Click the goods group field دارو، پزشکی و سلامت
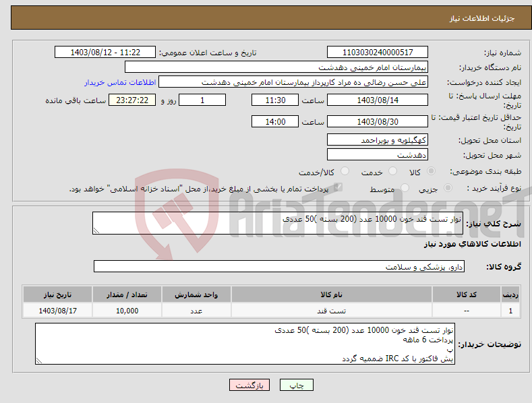 [x=279, y=266]
